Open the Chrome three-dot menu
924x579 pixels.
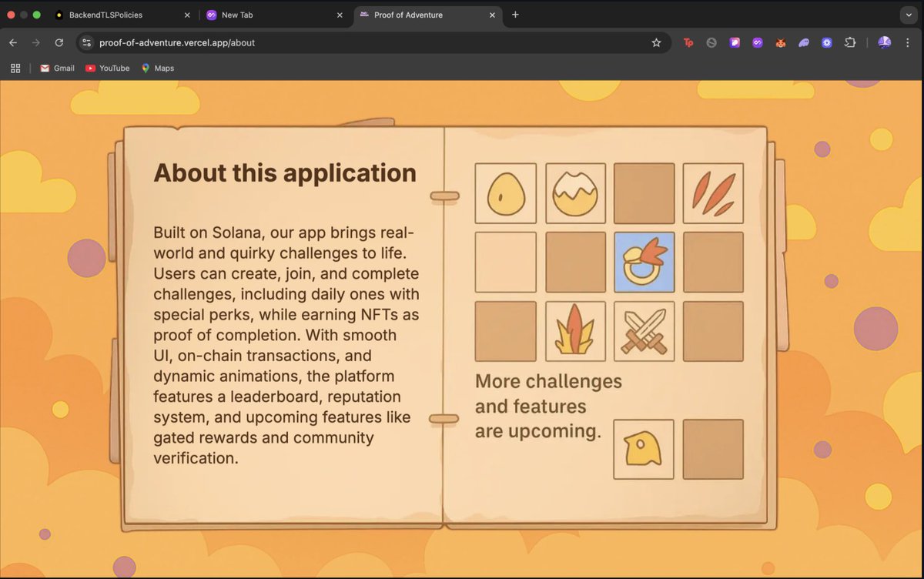[909, 43]
